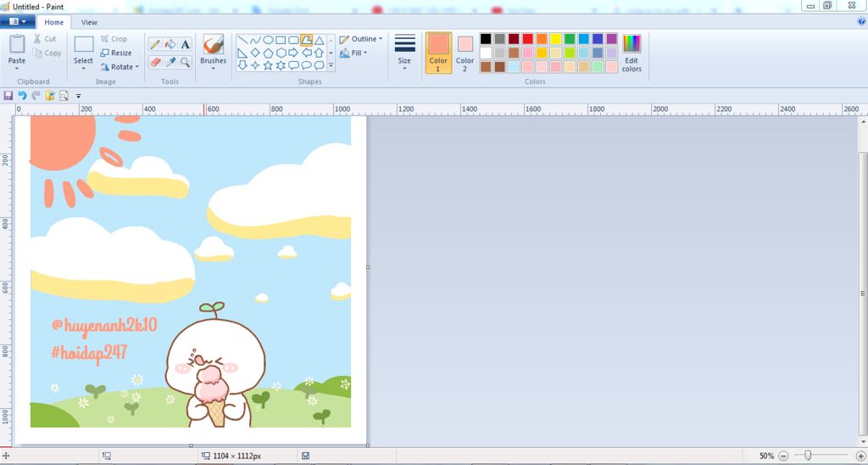Select the Eraser tool
Viewport: 868px width, 465px height.
coord(155,62)
